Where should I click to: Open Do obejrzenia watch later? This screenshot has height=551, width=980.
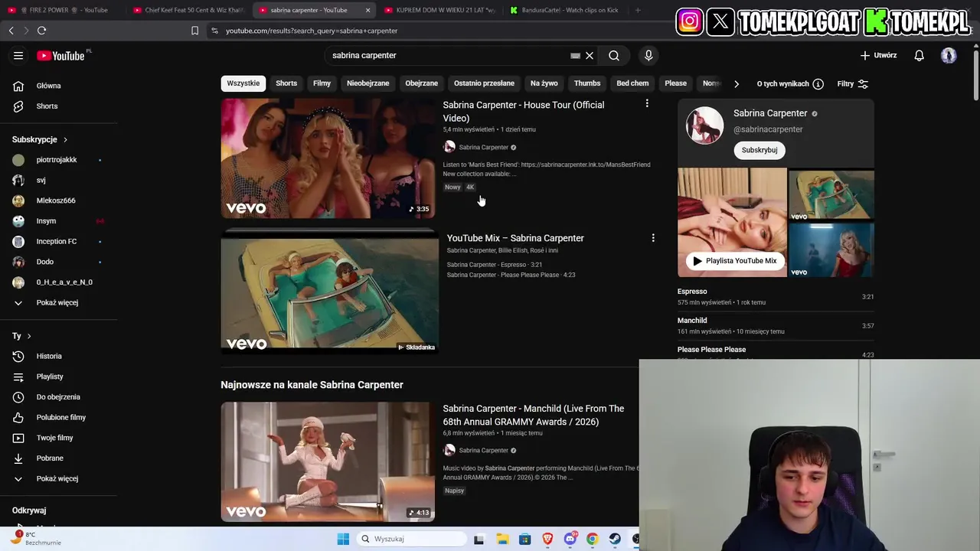[x=58, y=397]
